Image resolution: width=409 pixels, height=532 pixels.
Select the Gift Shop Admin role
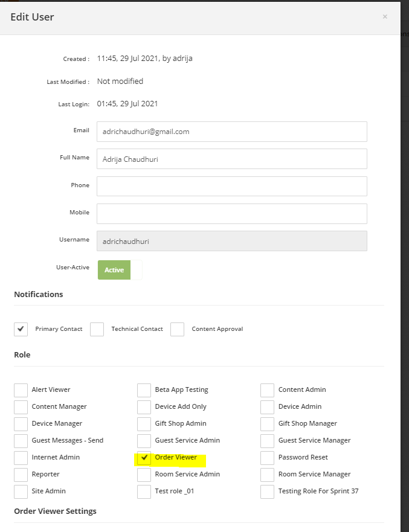(x=144, y=424)
